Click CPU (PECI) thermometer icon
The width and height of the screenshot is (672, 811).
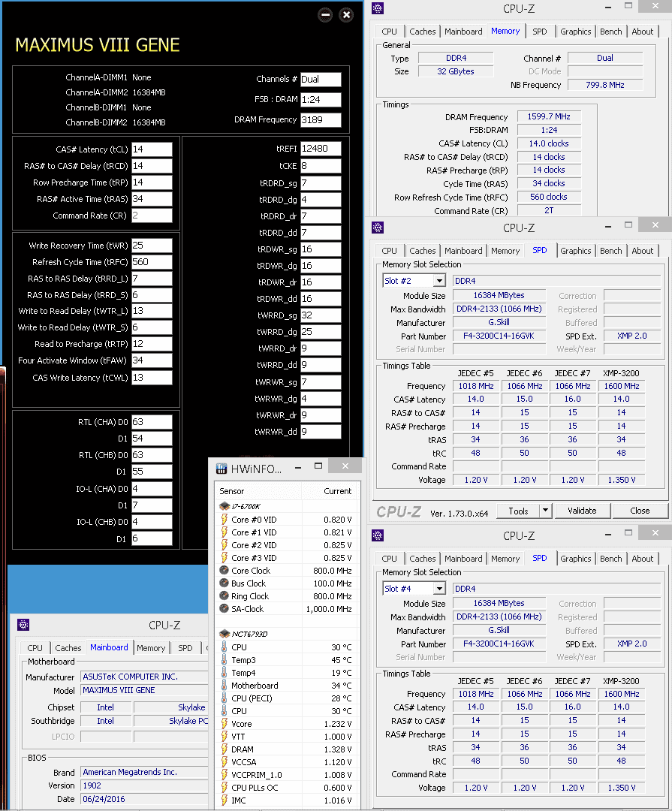(x=224, y=698)
